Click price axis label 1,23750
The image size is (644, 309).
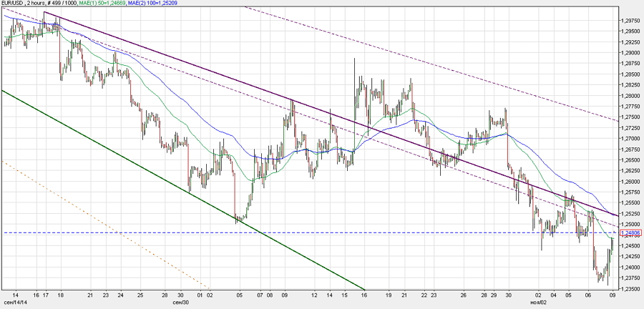point(632,278)
